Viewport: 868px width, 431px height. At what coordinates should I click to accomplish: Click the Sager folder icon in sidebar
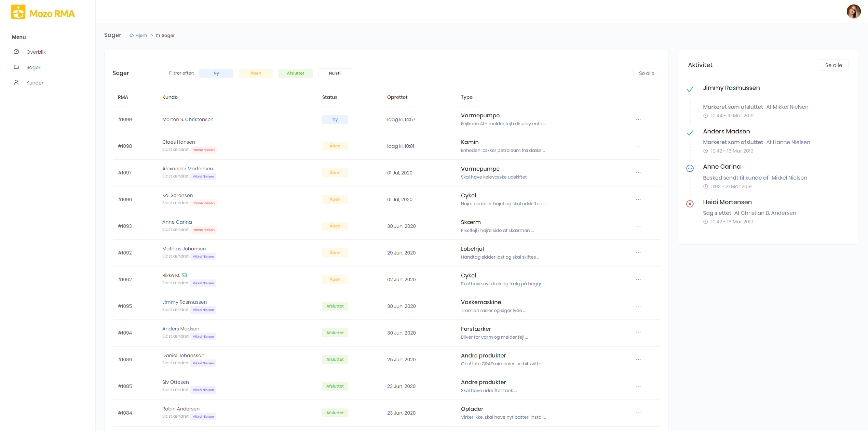[x=16, y=67]
